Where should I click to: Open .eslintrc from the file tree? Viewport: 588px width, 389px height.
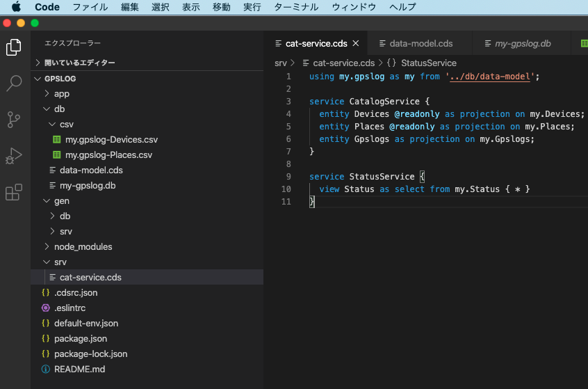[147, 308]
